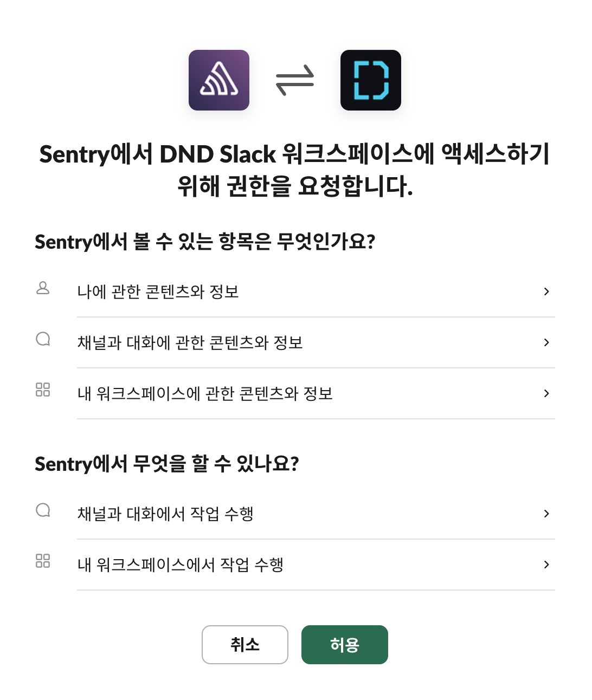Click the DND workspace logo icon
Screen dimensions: 592x700
click(x=371, y=80)
